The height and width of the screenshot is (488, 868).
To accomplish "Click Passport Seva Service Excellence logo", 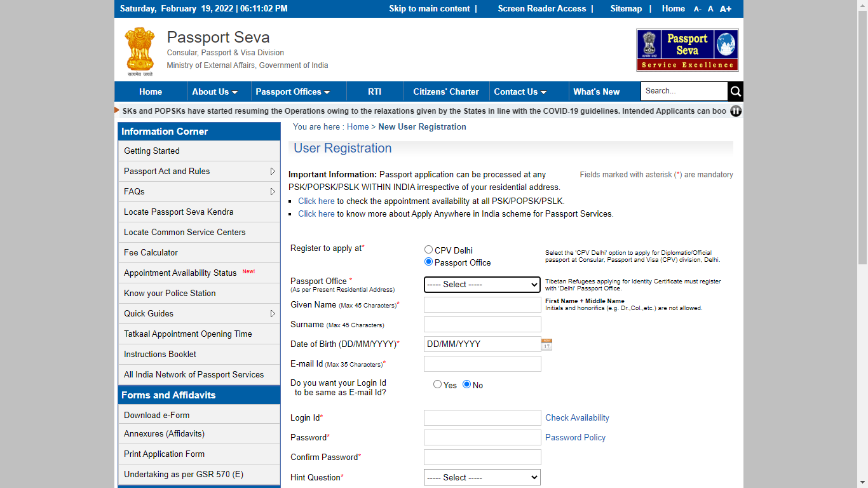I will 688,50.
